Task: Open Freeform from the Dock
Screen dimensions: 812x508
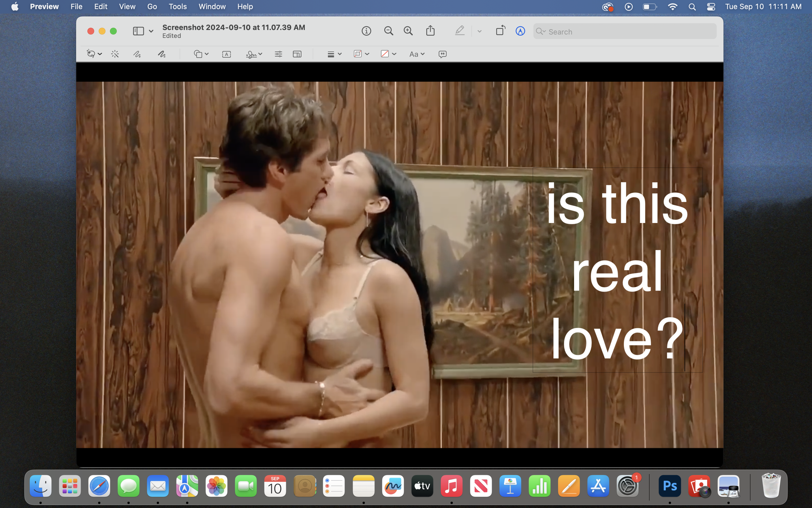Action: 393,486
